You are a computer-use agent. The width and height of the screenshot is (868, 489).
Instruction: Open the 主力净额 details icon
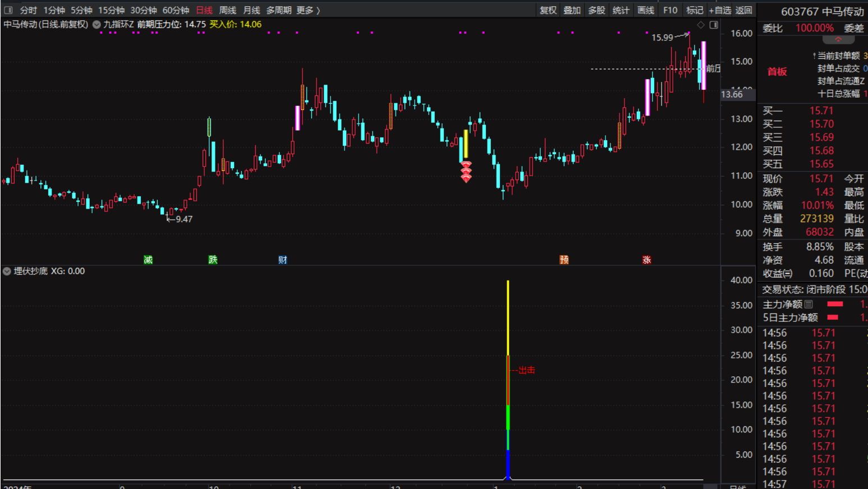coord(809,305)
